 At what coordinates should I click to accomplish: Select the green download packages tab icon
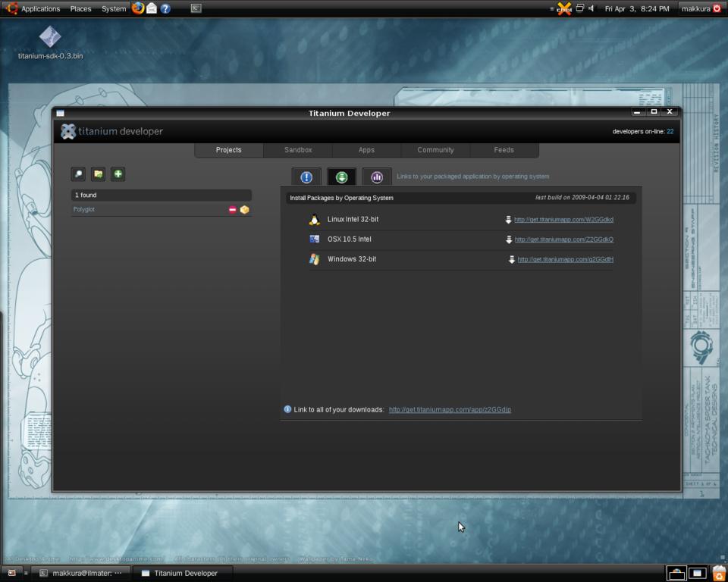[341, 177]
